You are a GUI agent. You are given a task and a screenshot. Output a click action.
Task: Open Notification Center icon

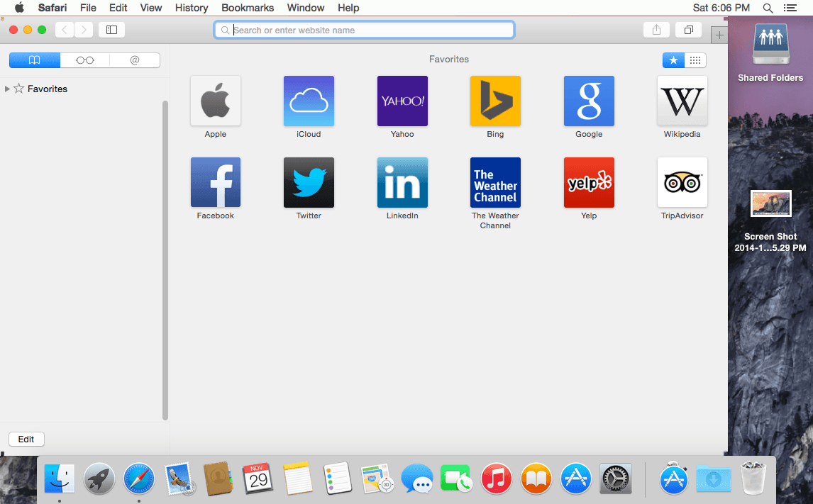pos(790,8)
